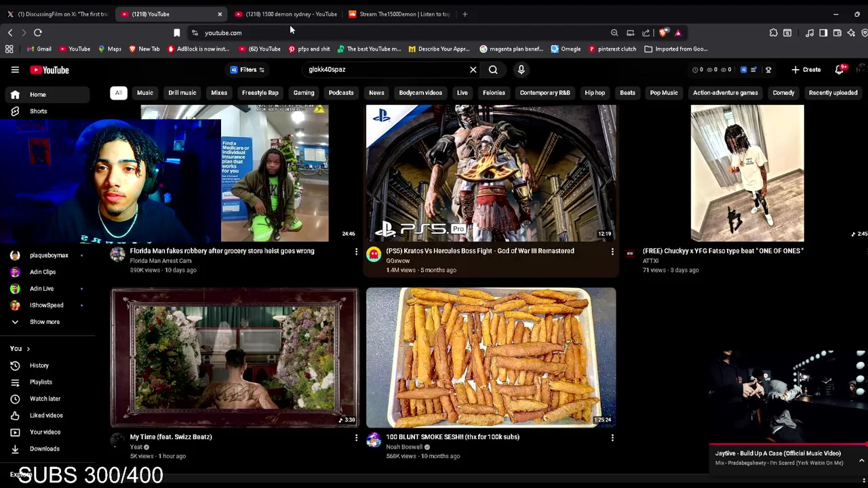Play the 100 BLUNT SMOKE SESH thumbnail
This screenshot has height=488, width=868.
coord(491,357)
